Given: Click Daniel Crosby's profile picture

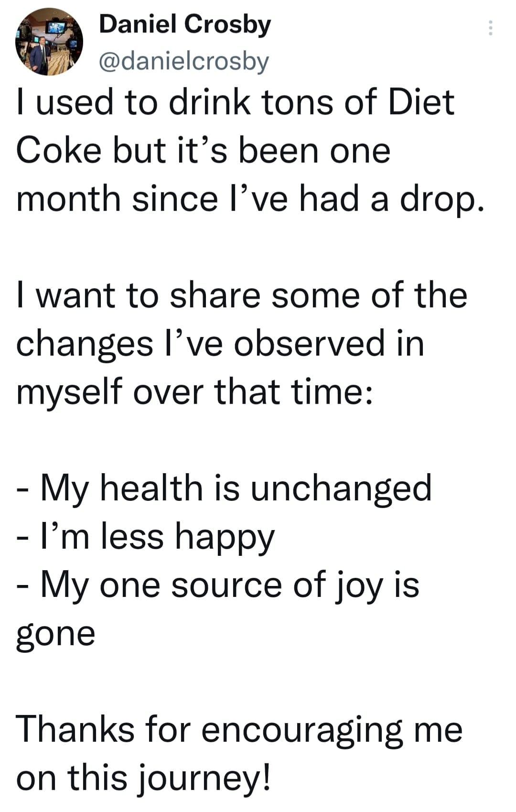Looking at the screenshot, I should (49, 42).
